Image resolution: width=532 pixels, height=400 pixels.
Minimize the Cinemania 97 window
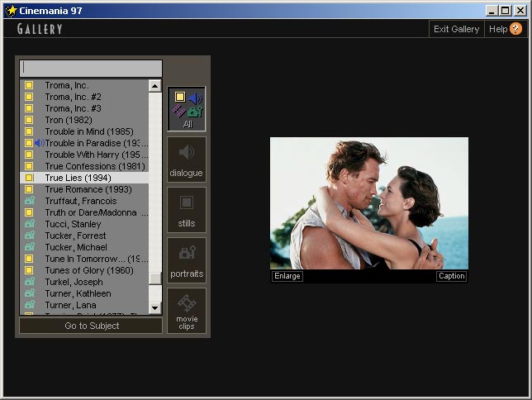[x=492, y=11]
